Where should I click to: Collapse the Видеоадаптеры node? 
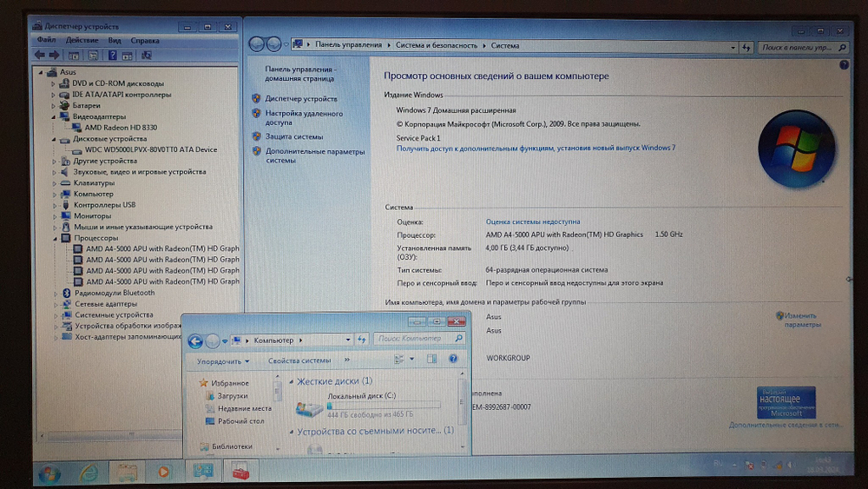(x=54, y=117)
